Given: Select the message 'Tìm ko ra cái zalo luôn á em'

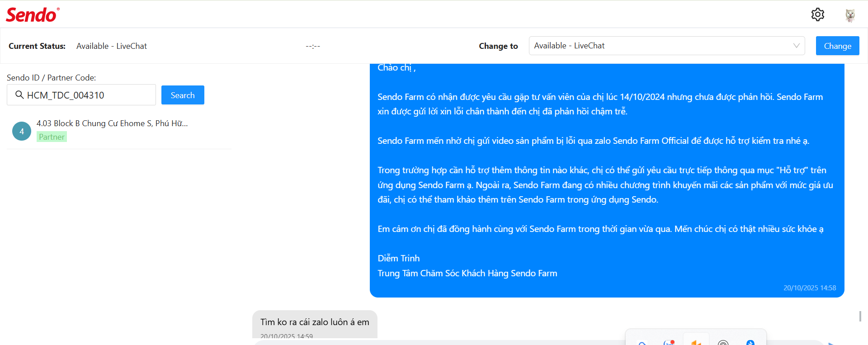Looking at the screenshot, I should (x=315, y=322).
